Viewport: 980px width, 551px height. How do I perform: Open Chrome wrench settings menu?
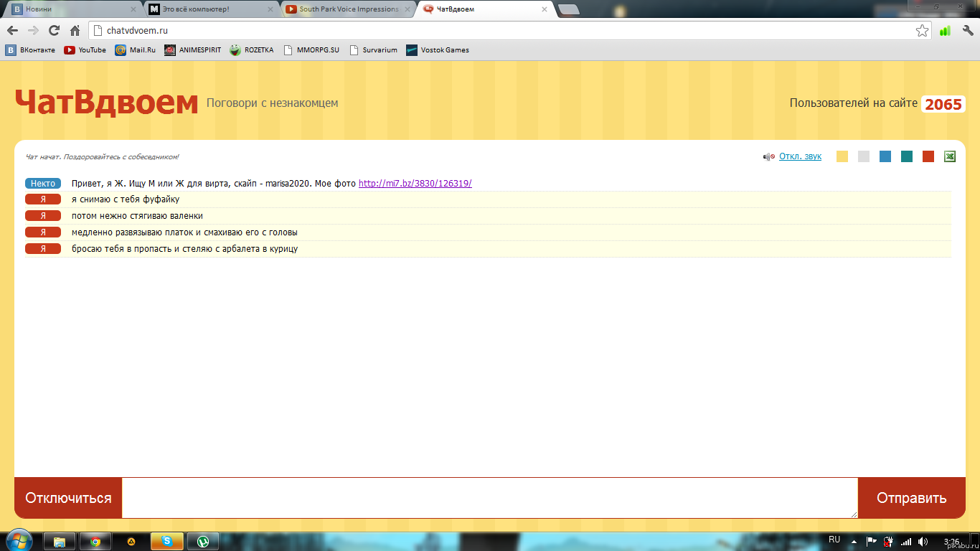point(967,31)
